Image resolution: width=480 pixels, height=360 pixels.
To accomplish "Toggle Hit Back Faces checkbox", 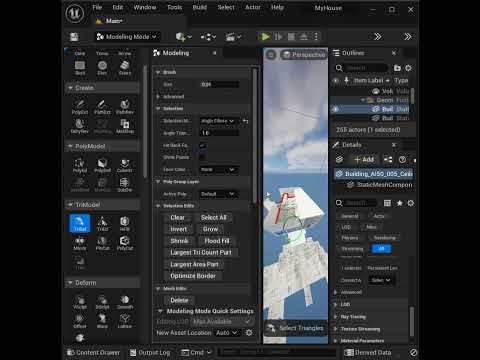I will tap(202, 145).
